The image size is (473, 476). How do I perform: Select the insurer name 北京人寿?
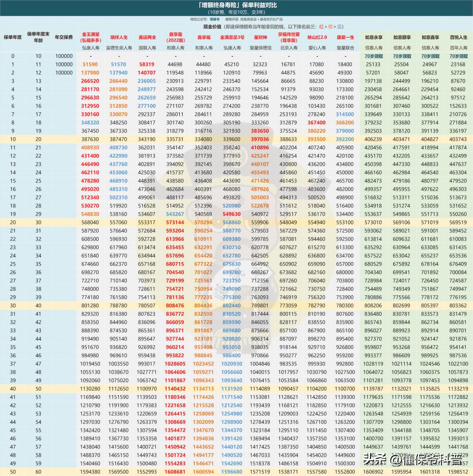pos(289,48)
